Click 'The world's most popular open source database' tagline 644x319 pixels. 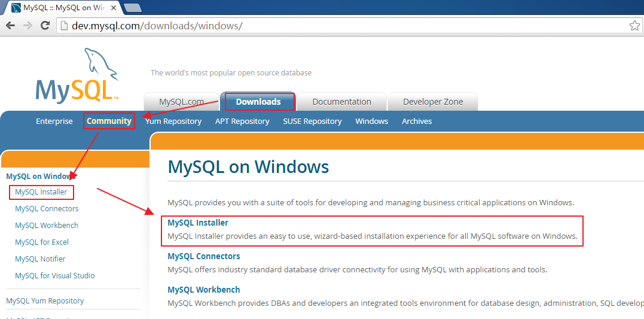pyautogui.click(x=231, y=73)
